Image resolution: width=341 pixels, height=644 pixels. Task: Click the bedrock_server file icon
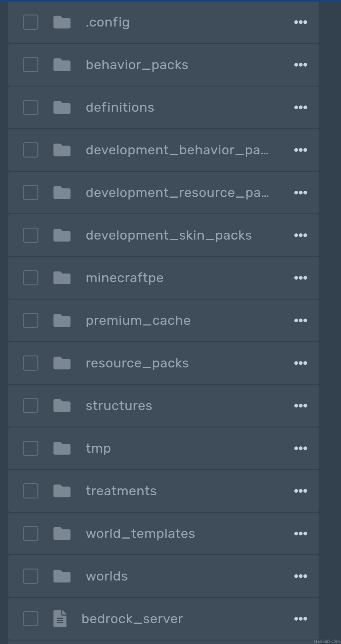[x=60, y=619]
